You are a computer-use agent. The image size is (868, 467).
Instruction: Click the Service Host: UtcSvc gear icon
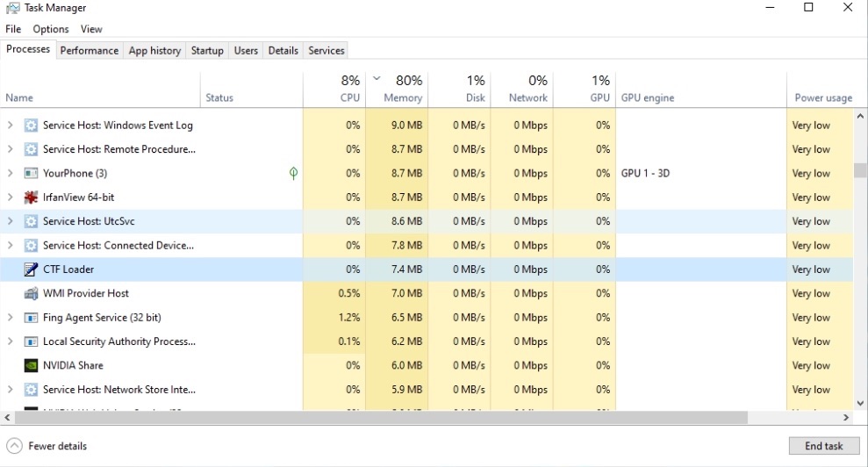click(x=32, y=222)
